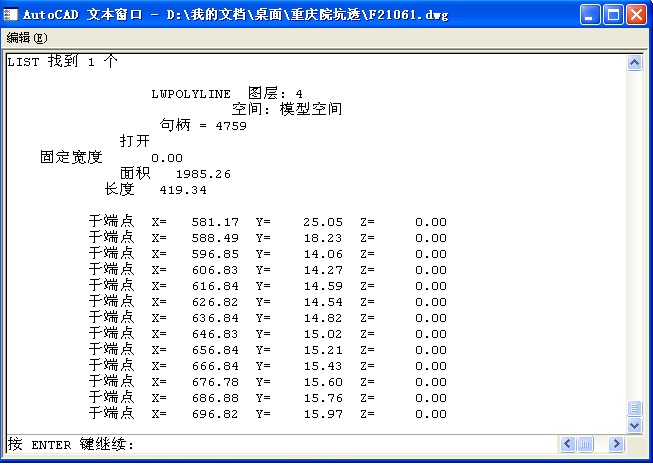Click the empty vertical scrollbar track

click(634, 230)
